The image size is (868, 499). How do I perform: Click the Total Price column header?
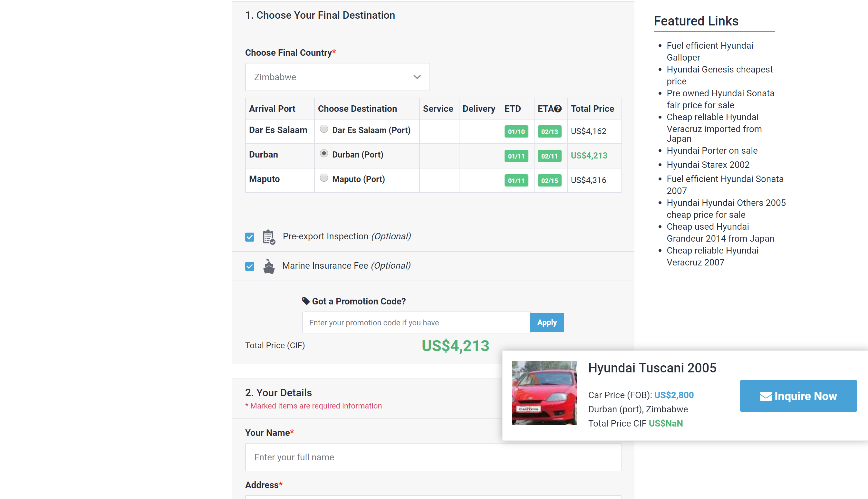(x=592, y=109)
